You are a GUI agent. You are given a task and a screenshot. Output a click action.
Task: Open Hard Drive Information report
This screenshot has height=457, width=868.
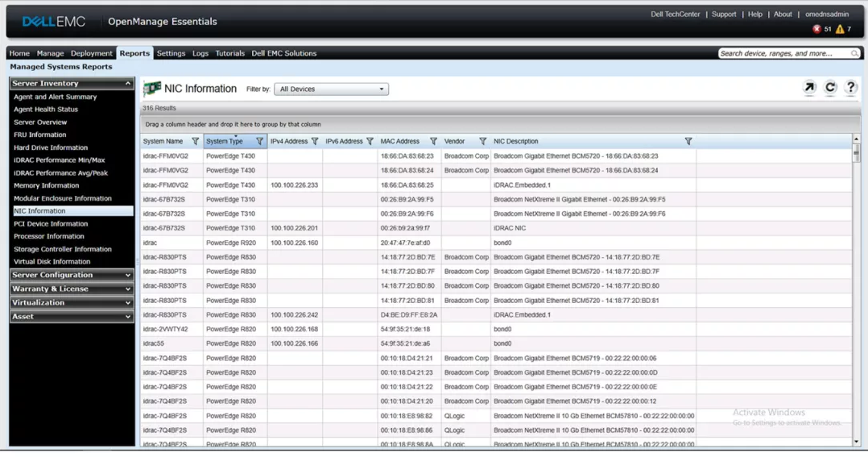[51, 148]
